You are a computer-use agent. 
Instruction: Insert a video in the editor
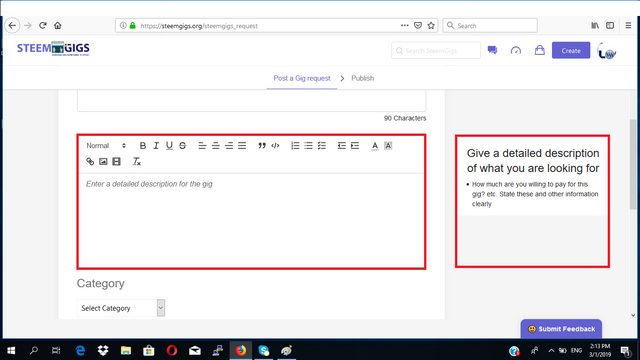(116, 162)
